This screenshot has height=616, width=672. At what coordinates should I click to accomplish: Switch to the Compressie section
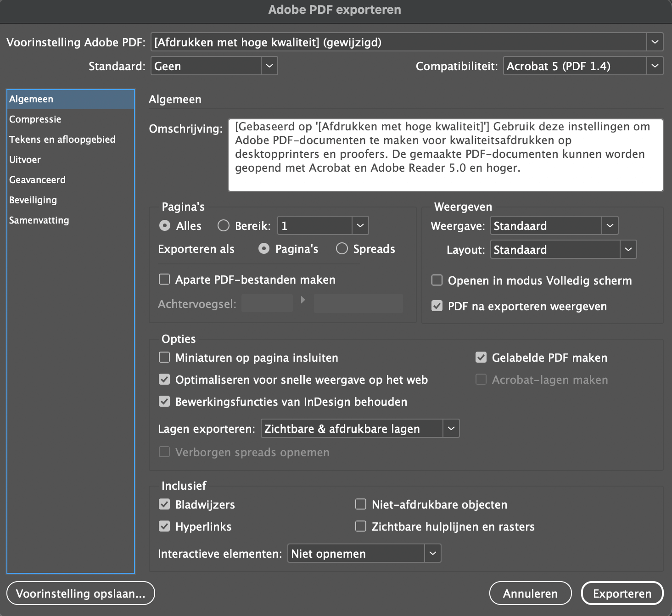[x=35, y=119]
